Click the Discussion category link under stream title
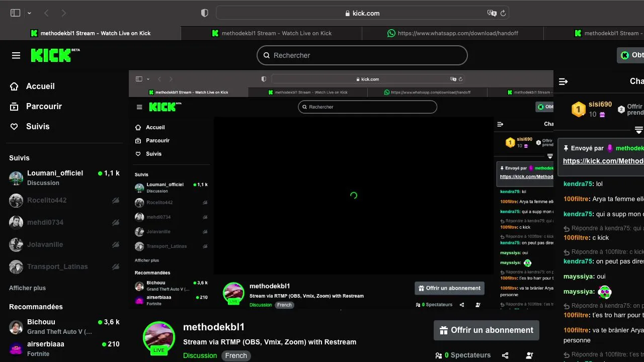Screen dimensions: 644x362 (x=200, y=355)
